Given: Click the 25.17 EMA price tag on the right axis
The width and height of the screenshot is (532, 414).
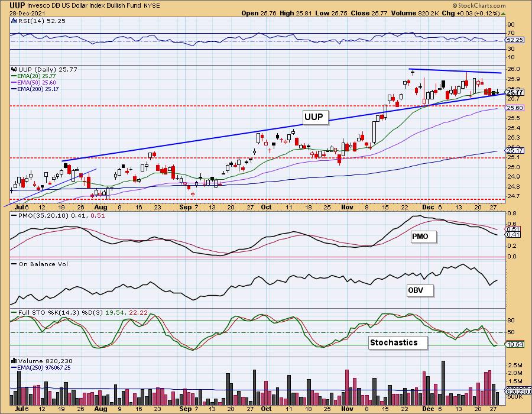Looking at the screenshot, I should click(x=515, y=150).
